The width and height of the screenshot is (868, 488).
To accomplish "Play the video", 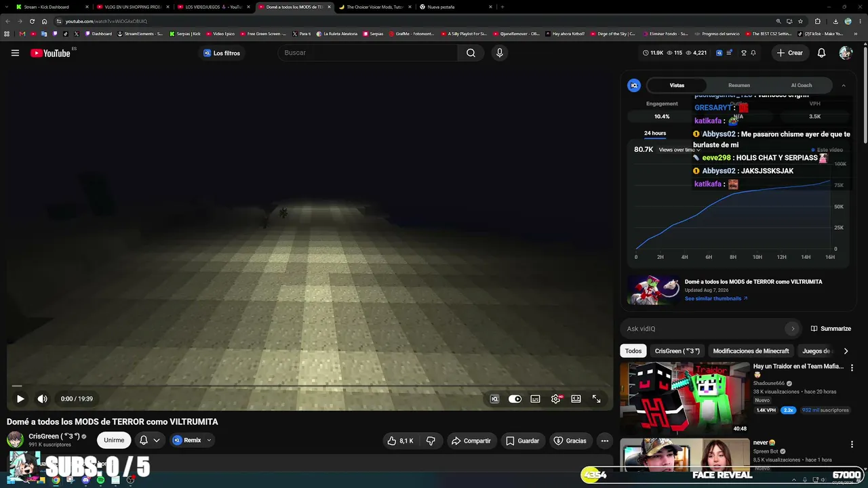I will [x=20, y=399].
